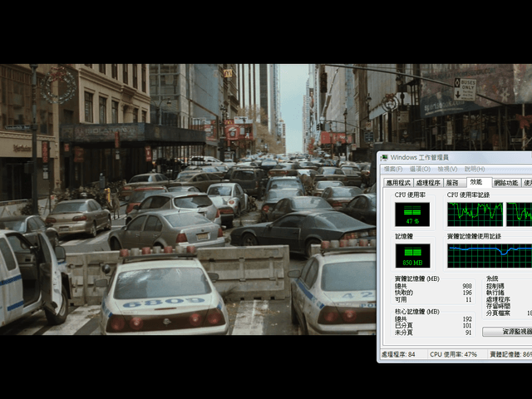Open the 說明(H) menu

tap(475, 169)
